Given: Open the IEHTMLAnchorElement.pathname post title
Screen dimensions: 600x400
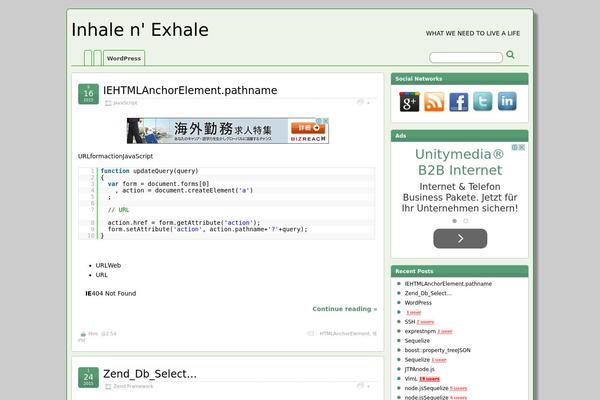Looking at the screenshot, I should 190,90.
